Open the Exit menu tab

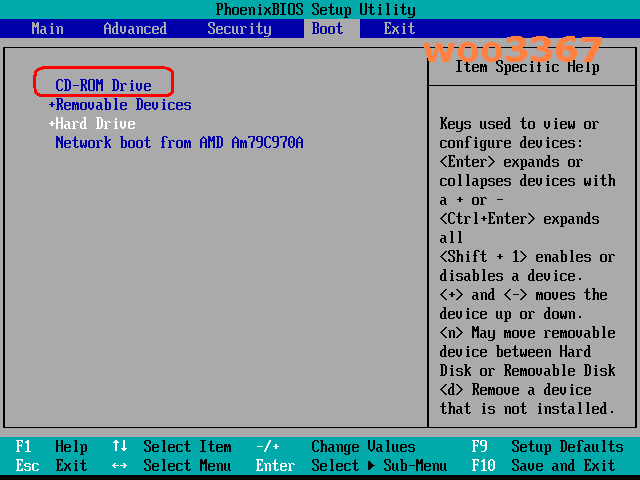click(399, 28)
